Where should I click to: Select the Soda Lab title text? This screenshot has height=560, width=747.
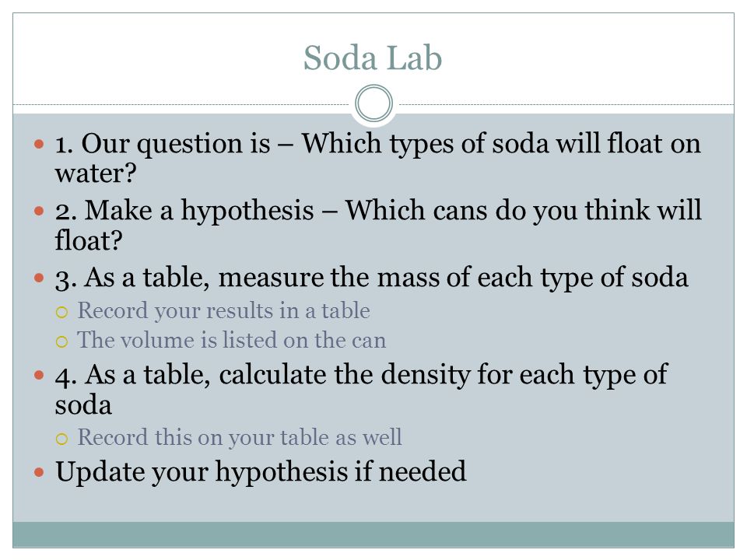[373, 58]
